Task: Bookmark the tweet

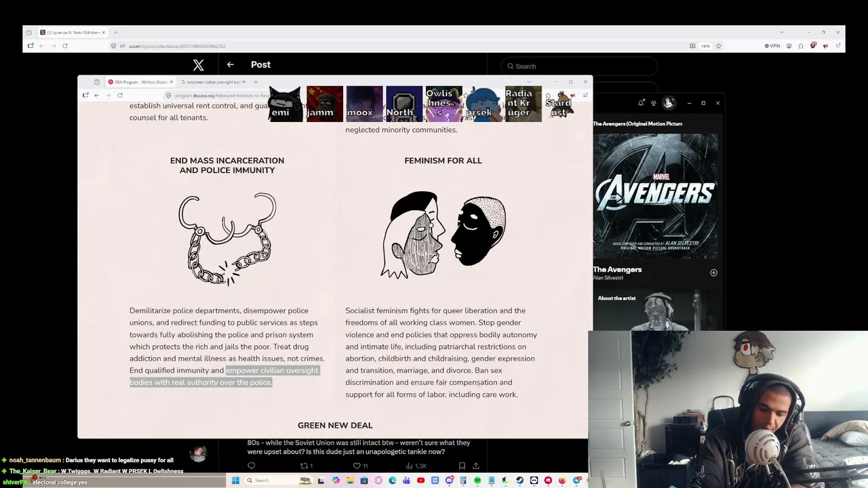Action: [x=462, y=466]
